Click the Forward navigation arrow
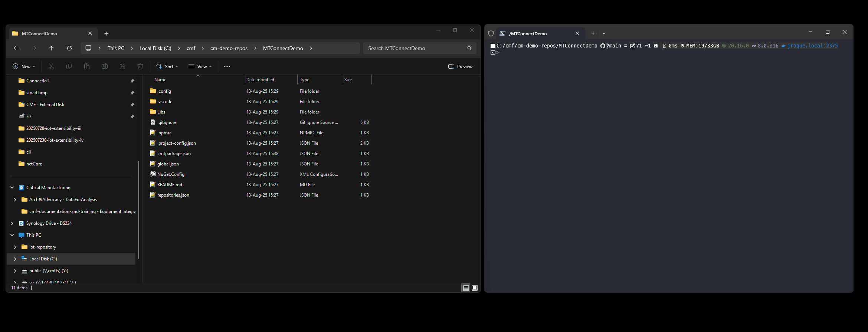This screenshot has width=868, height=332. [34, 48]
